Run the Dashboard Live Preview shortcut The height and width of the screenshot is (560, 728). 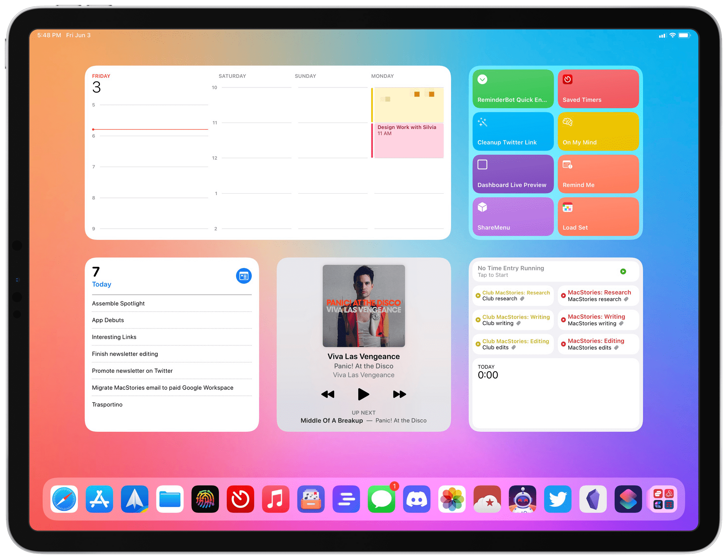[513, 174]
